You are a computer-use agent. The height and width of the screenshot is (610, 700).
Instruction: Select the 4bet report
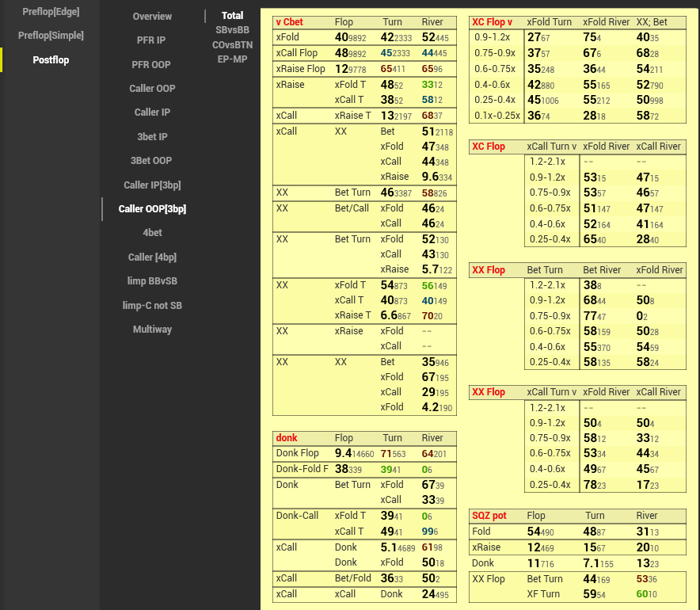coord(152,233)
